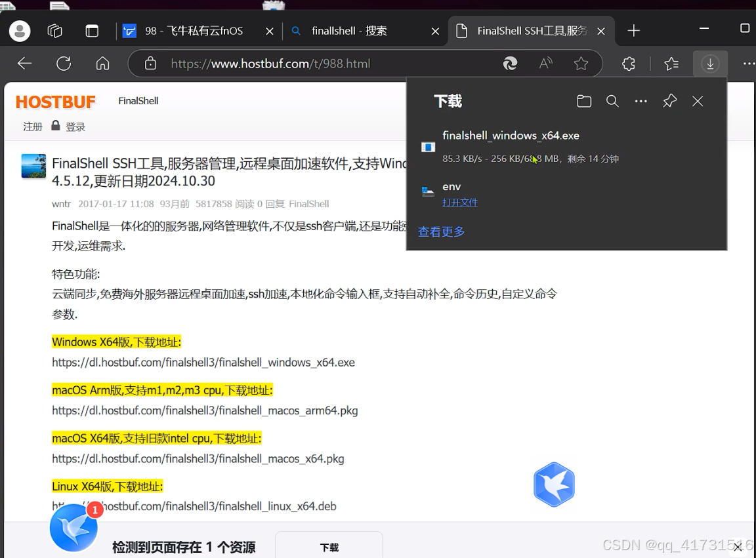Open the downloads folder
This screenshot has height=558, width=756.
(584, 101)
